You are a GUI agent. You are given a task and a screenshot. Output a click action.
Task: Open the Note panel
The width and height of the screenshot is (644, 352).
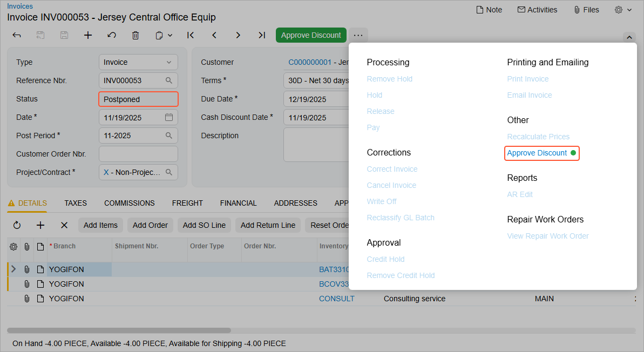pos(489,10)
